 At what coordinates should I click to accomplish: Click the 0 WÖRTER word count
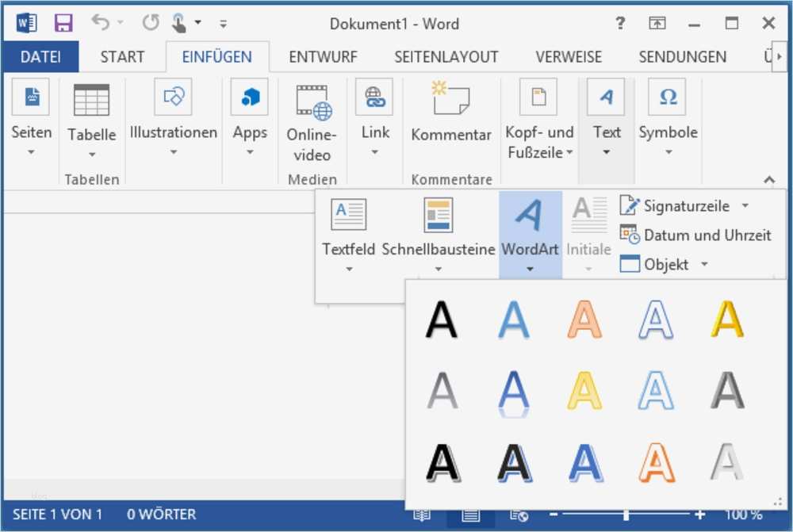(x=161, y=515)
